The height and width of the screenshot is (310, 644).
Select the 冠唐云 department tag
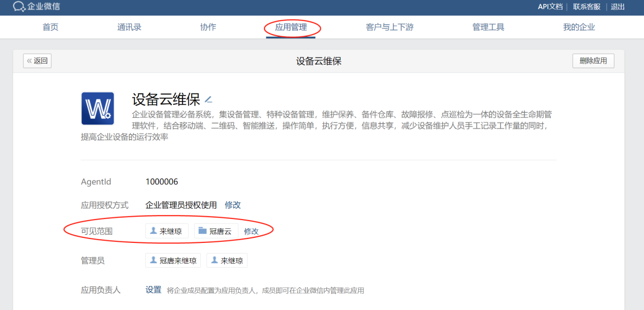[216, 231]
